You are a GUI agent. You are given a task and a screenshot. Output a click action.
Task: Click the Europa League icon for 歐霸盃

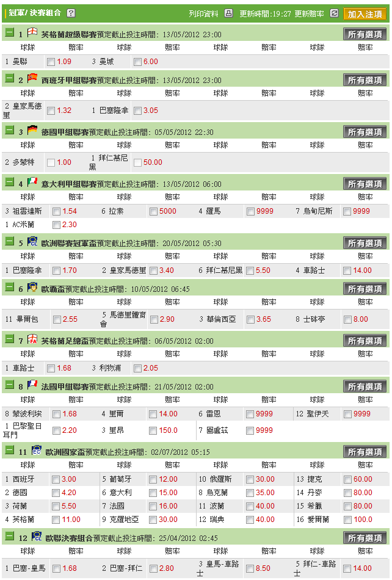click(x=32, y=287)
